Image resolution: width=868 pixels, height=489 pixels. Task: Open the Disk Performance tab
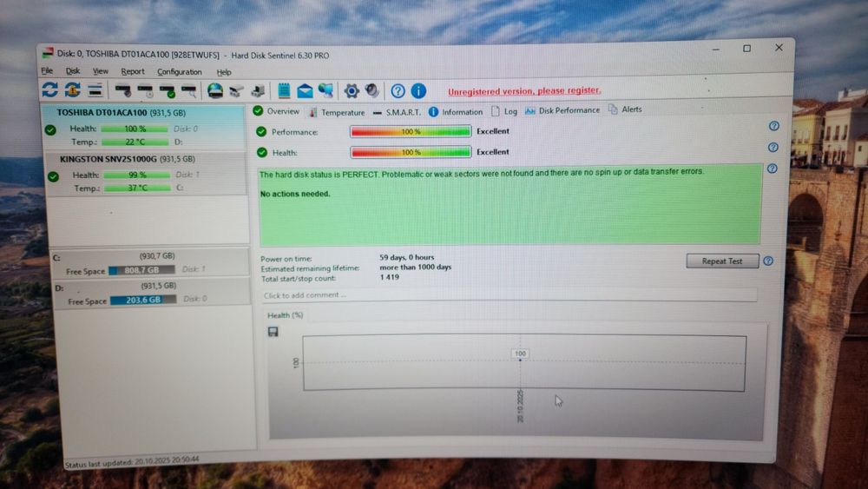(562, 110)
